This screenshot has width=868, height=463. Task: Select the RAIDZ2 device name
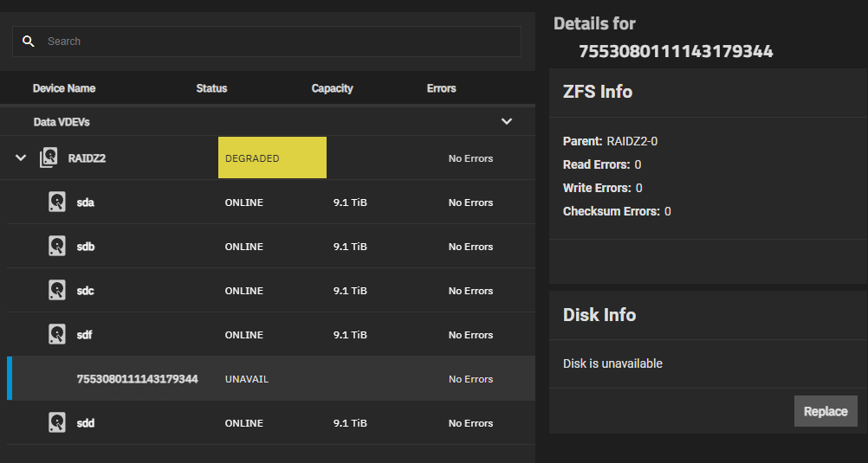[87, 158]
